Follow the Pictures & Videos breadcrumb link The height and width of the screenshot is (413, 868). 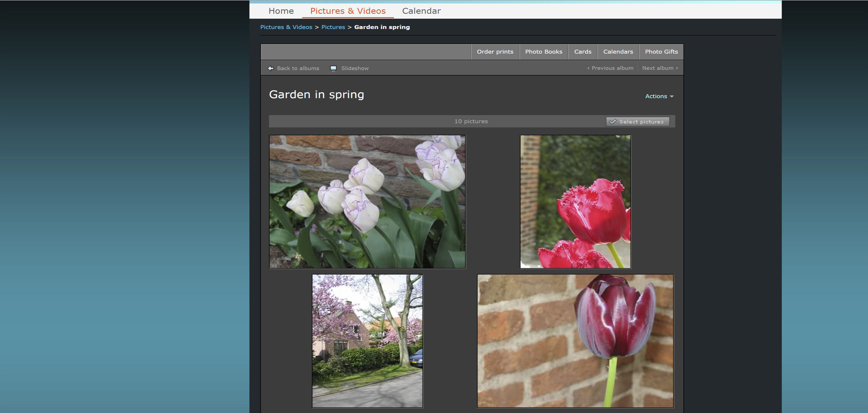pyautogui.click(x=286, y=27)
